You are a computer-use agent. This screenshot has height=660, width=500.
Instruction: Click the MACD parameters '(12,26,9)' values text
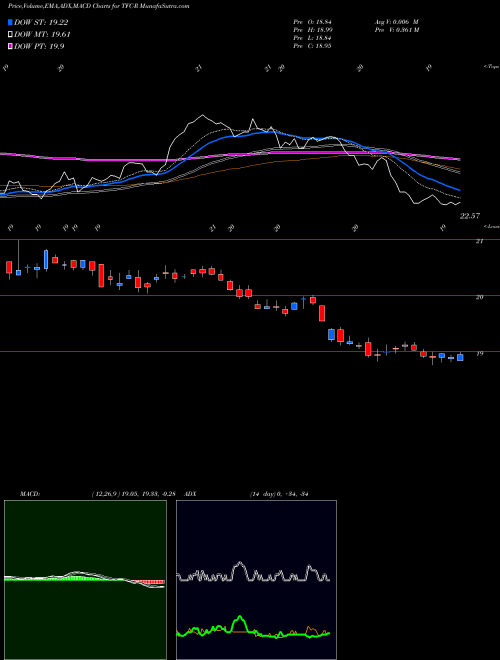[x=136, y=494]
